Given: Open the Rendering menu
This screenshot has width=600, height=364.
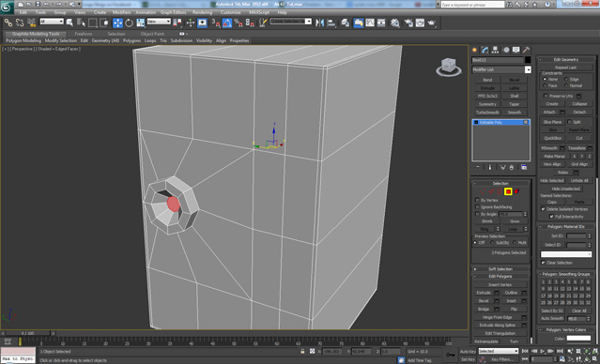Looking at the screenshot, I should pos(203,12).
